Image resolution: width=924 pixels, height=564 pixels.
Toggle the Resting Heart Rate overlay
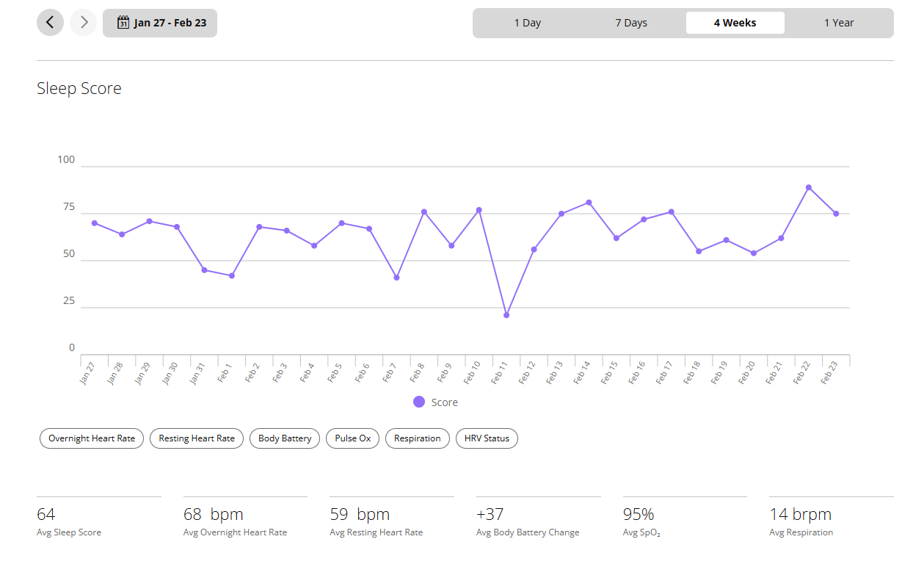pos(197,438)
